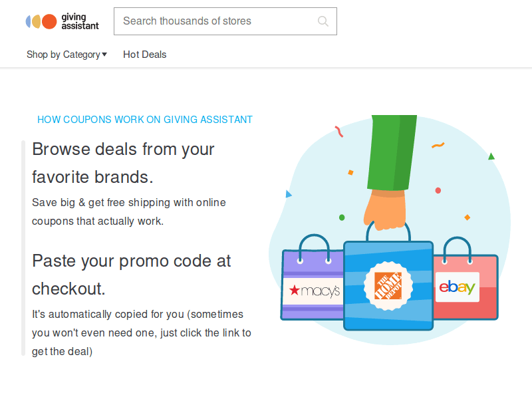This screenshot has width=532, height=399.
Task: Open the Hot Deals page
Action: [144, 55]
